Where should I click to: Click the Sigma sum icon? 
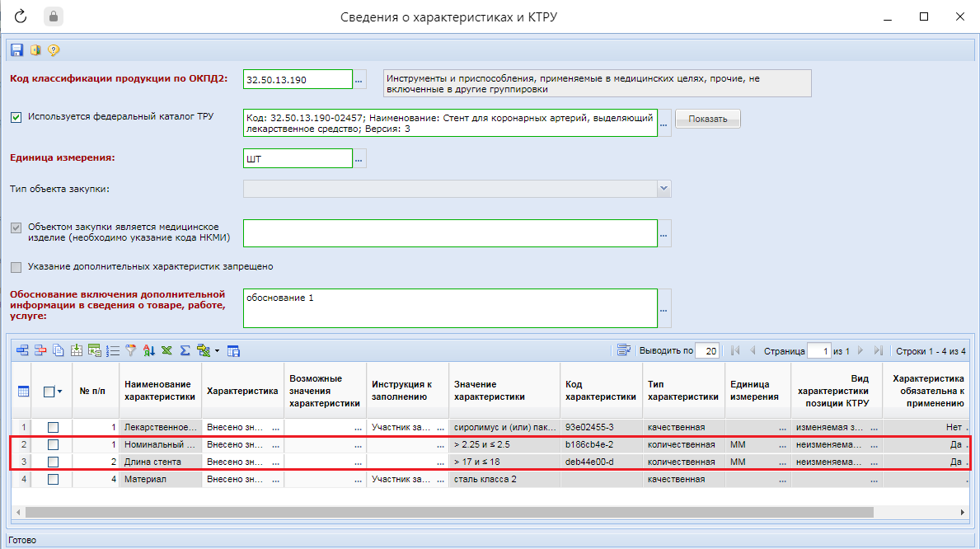pos(185,350)
